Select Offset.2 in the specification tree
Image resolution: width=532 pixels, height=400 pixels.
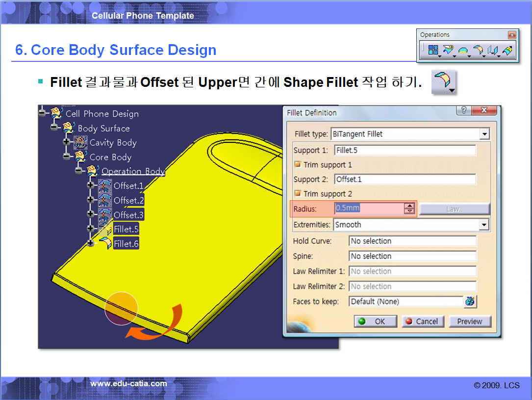coord(128,200)
